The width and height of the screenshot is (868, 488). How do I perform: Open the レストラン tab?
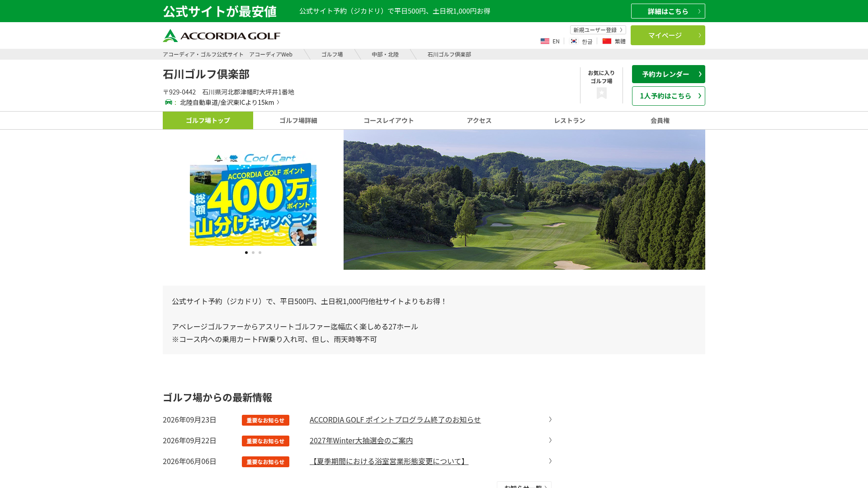(x=570, y=120)
